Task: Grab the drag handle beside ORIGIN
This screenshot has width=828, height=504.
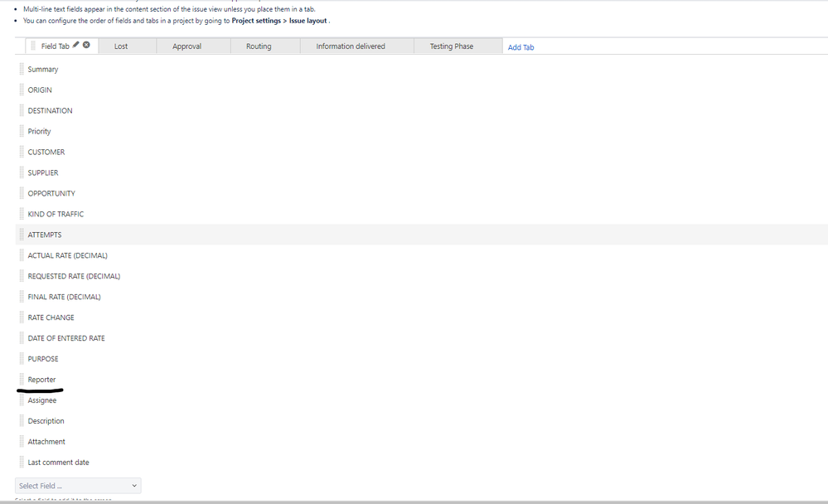Action: [22, 90]
